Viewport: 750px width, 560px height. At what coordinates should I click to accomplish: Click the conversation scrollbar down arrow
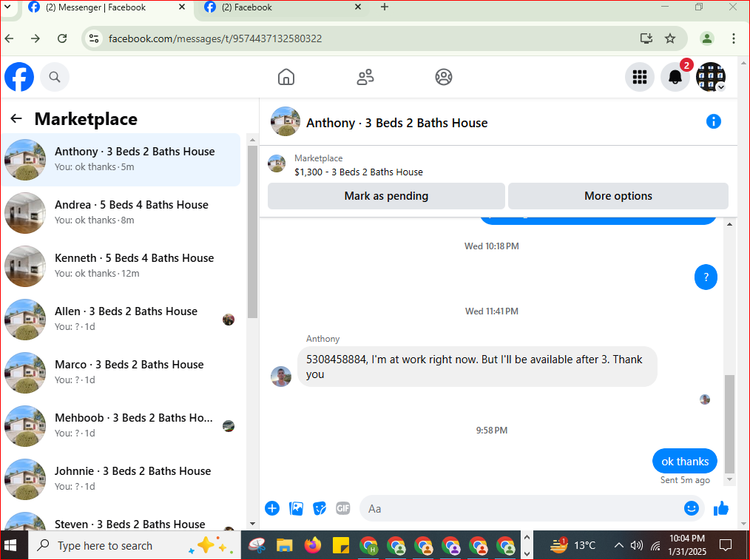point(729,479)
